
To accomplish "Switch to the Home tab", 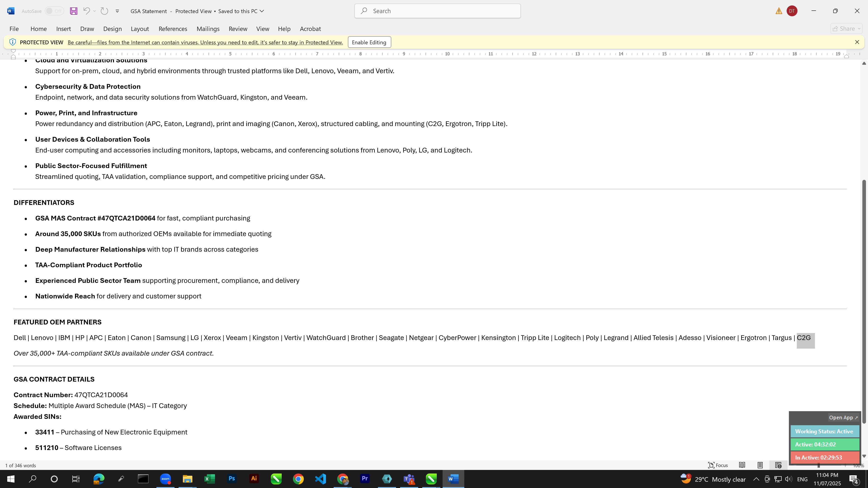I will click(38, 29).
